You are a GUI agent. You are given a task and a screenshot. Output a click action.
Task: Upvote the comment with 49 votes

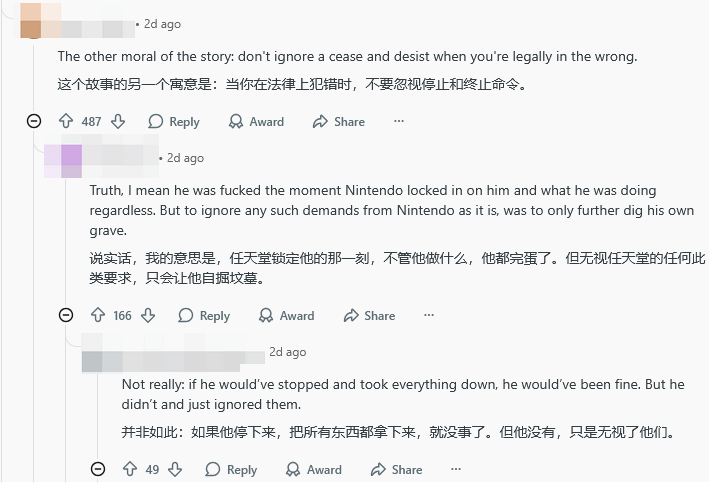129,469
